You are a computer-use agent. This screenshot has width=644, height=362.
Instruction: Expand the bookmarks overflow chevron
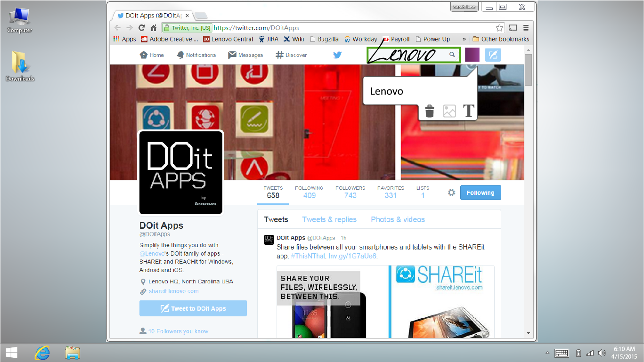pos(465,39)
